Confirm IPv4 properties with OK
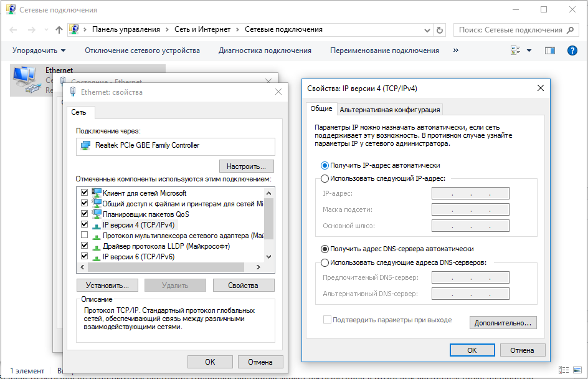Screen dimensions: 588x379 472,350
